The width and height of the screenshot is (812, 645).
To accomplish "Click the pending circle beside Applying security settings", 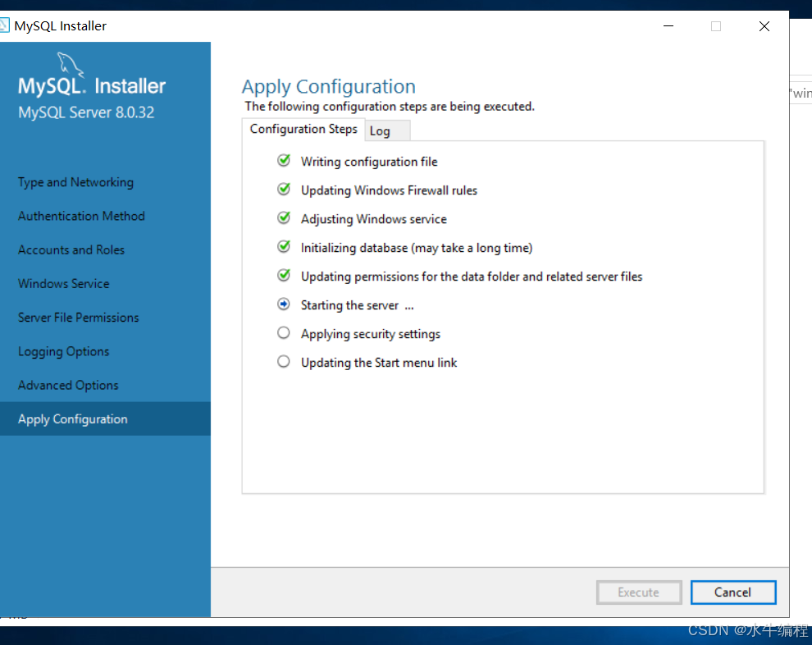I will tap(283, 332).
